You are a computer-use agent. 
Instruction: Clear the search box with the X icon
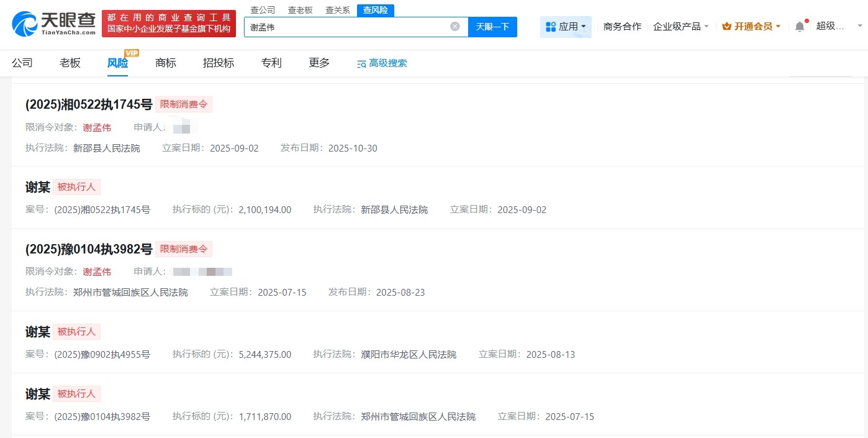tap(454, 26)
